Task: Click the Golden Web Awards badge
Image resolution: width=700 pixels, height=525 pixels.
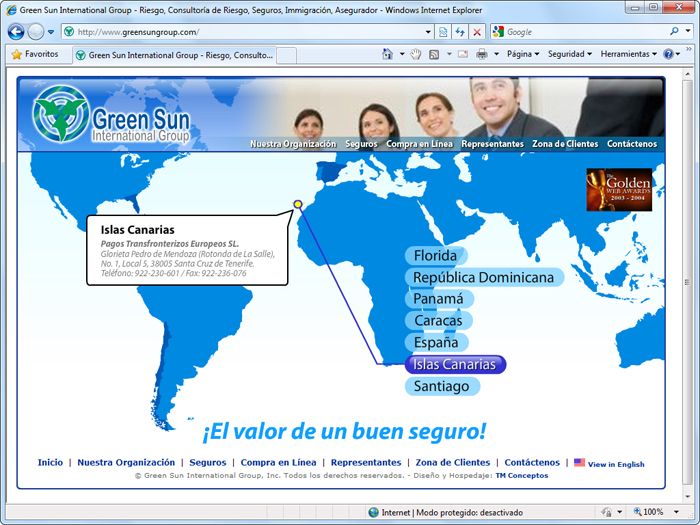Action: 619,190
